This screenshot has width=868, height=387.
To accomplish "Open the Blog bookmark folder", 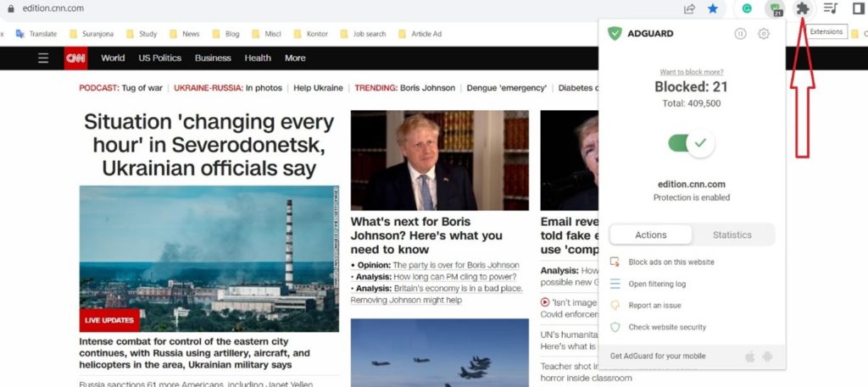I will pyautogui.click(x=225, y=34).
